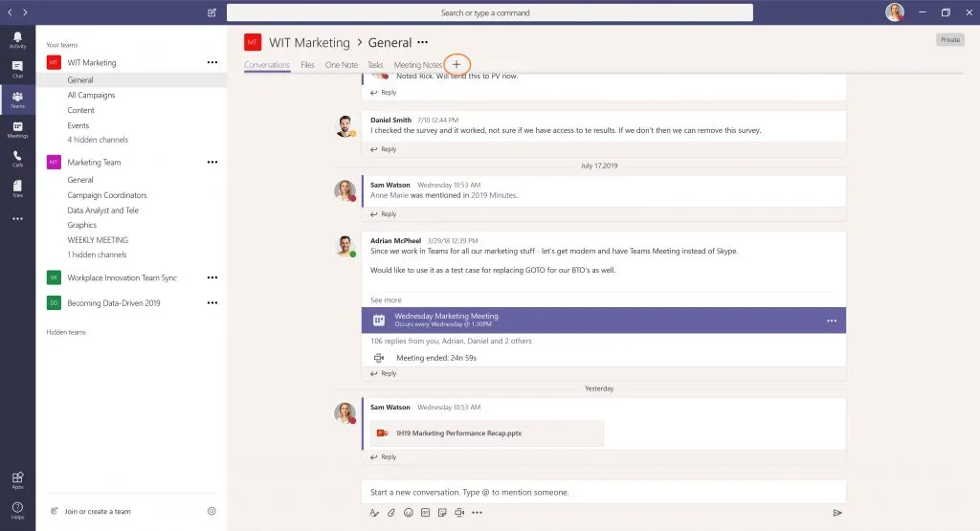
Task: Expand 4 hidden channels in WIT Marketing
Action: click(98, 140)
